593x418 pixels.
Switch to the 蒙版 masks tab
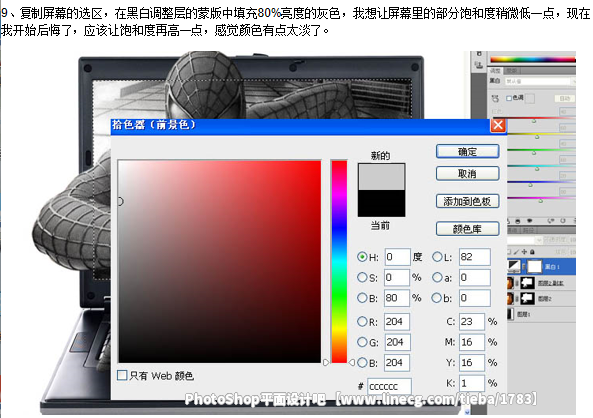511,71
